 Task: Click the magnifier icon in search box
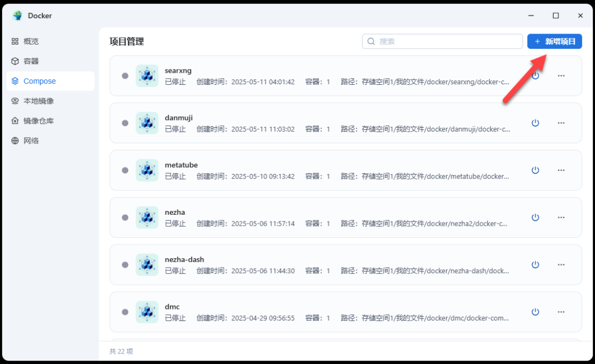pyautogui.click(x=371, y=41)
